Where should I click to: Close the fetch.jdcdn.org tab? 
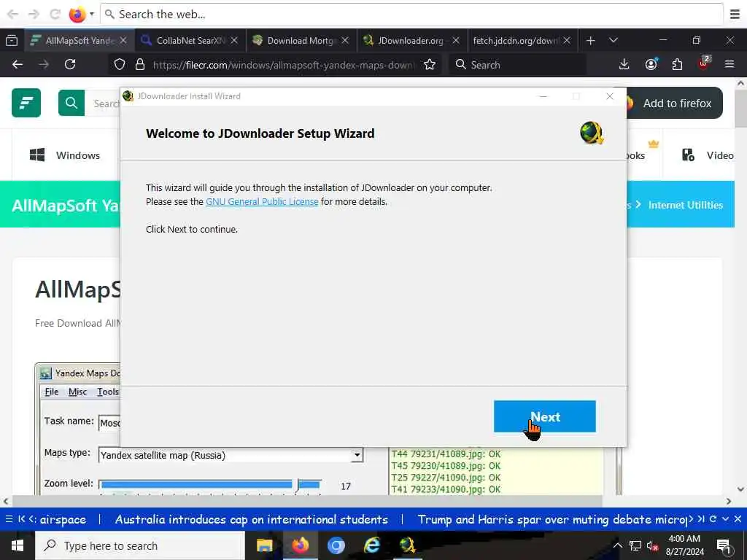566,41
